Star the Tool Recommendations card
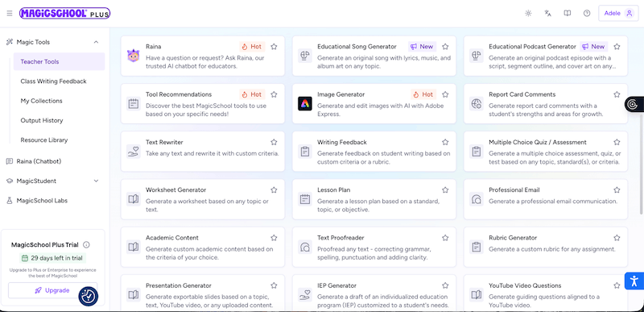The width and height of the screenshot is (644, 312). pyautogui.click(x=274, y=94)
